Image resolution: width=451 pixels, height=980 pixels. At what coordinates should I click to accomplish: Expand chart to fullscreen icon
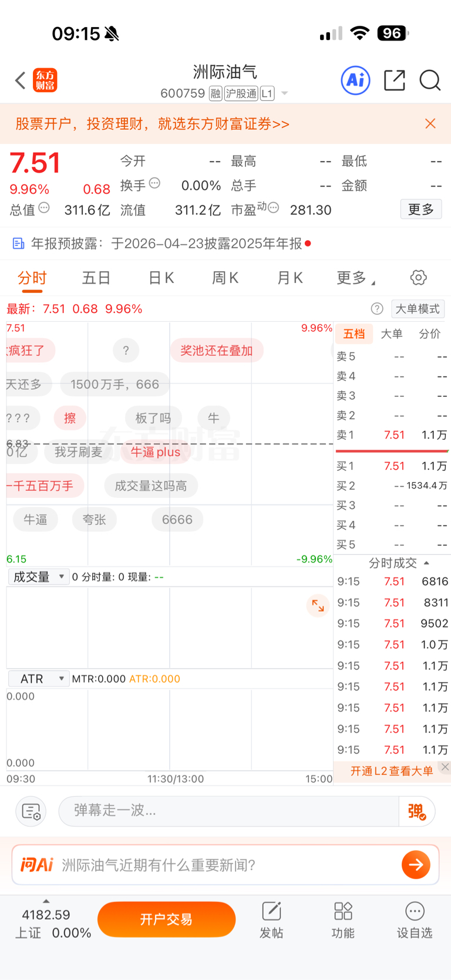tap(318, 605)
